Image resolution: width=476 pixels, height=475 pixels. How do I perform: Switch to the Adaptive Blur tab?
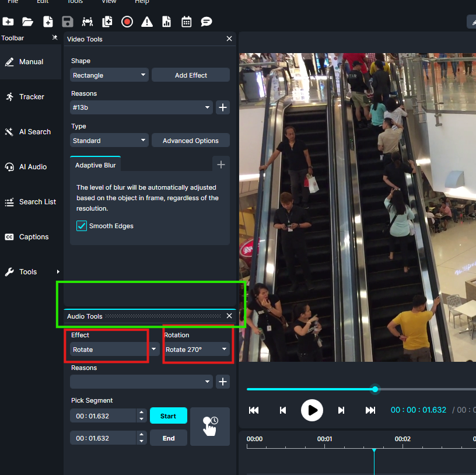96,165
